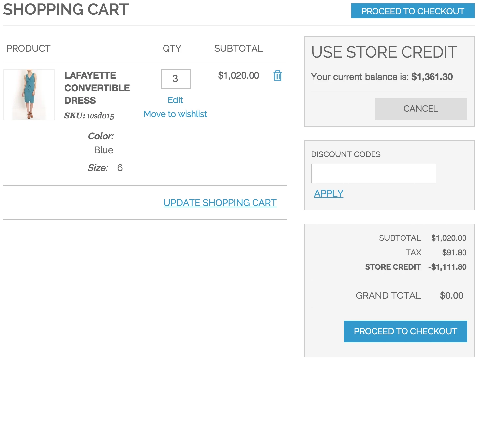Click the Shopping Cart page title

point(66,10)
